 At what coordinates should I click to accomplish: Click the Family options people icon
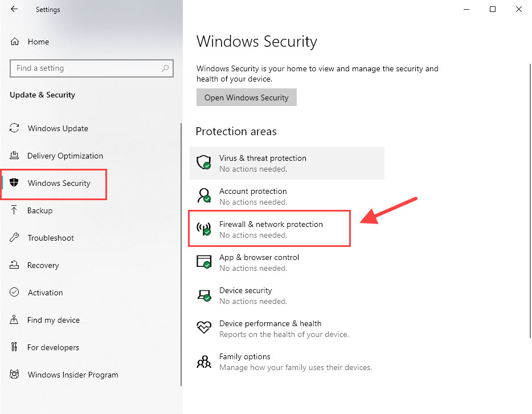tap(203, 362)
